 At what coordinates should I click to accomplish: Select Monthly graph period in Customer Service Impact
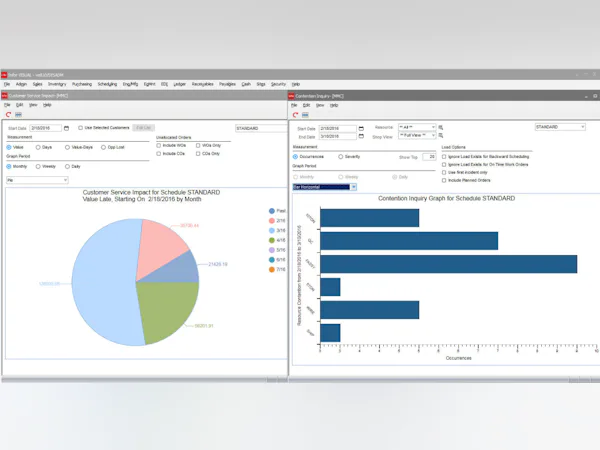[x=9, y=166]
